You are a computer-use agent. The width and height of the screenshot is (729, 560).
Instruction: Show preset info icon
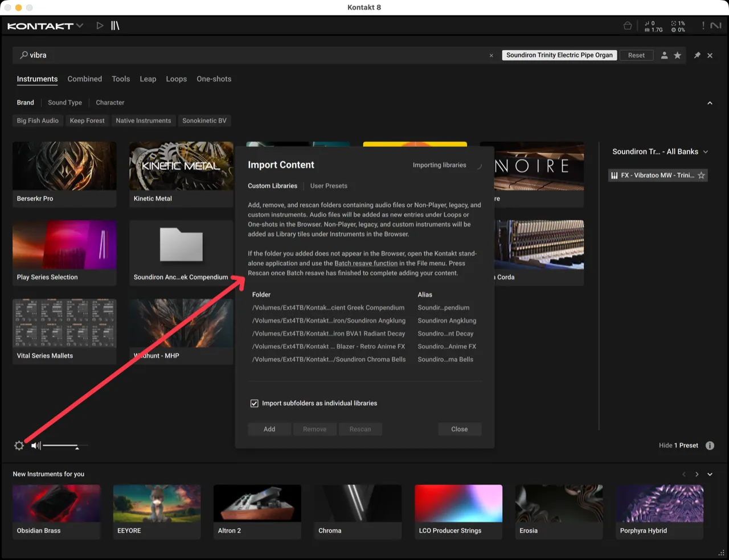pyautogui.click(x=710, y=446)
